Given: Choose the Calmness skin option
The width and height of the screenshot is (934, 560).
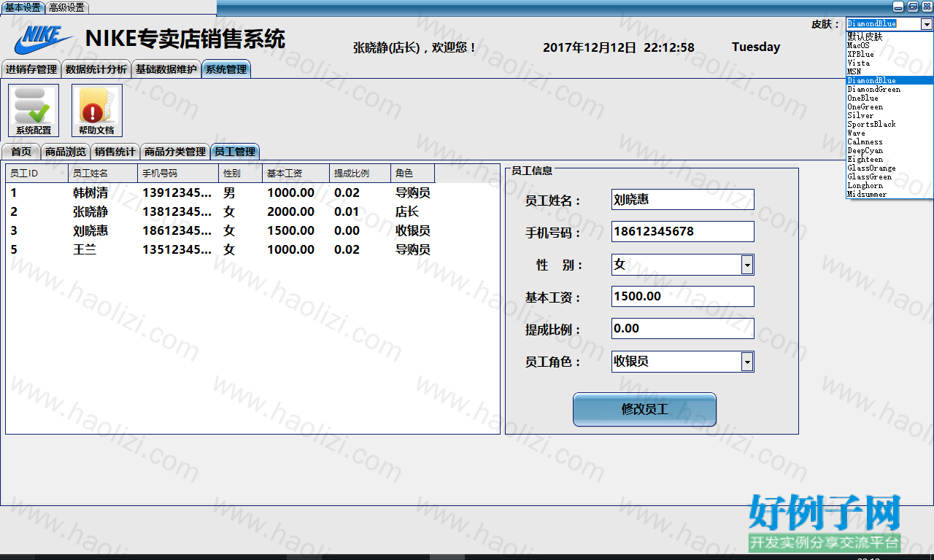Looking at the screenshot, I should (x=889, y=141).
